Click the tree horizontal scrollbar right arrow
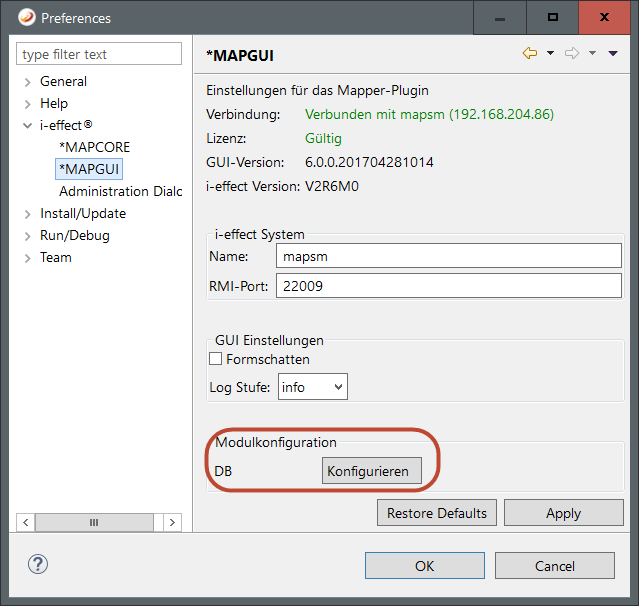This screenshot has height=606, width=639. coord(173,523)
